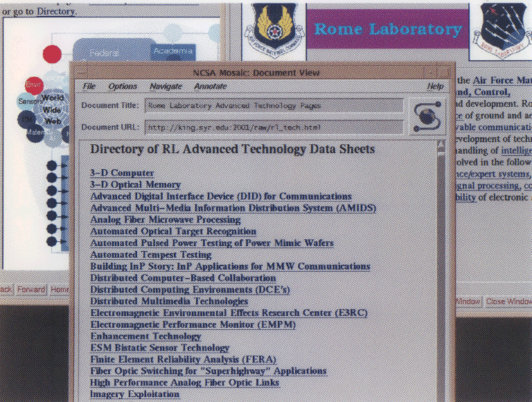Open Automated Optical Target Recognition link
The height and width of the screenshot is (402, 532).
click(x=173, y=231)
